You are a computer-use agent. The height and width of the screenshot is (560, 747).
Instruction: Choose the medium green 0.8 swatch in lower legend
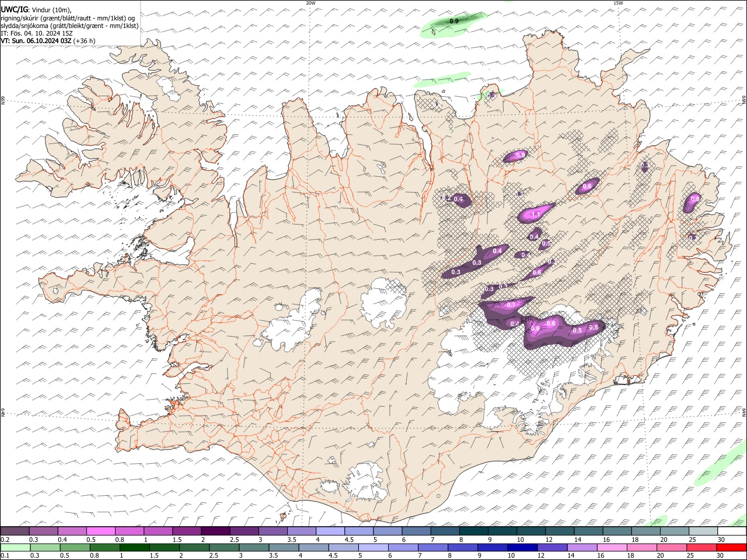pos(105,548)
